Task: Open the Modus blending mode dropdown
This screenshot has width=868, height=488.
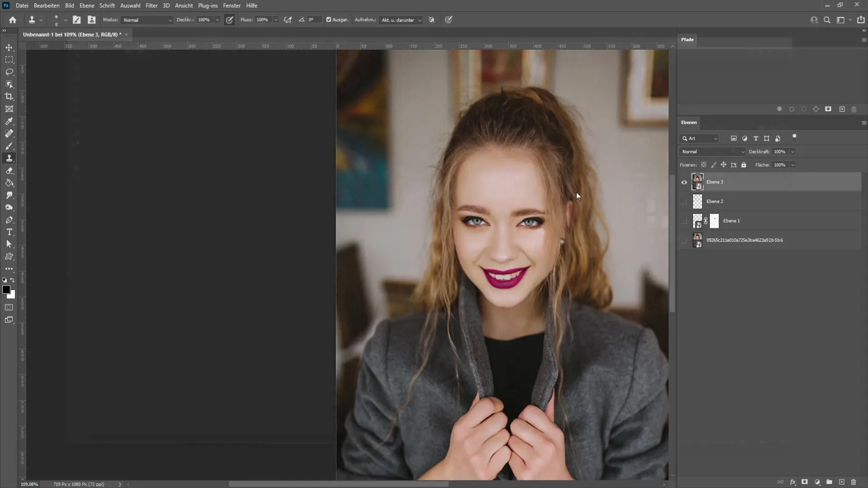Action: pyautogui.click(x=146, y=20)
